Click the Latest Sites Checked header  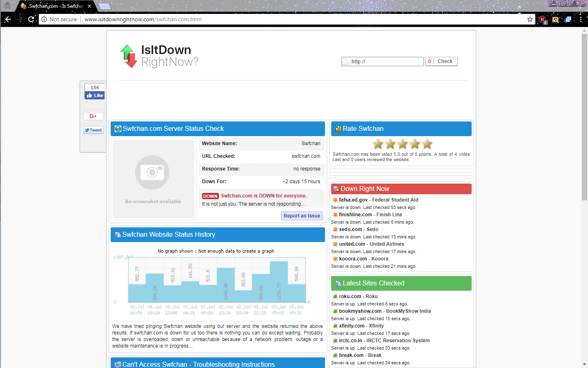[x=401, y=283]
